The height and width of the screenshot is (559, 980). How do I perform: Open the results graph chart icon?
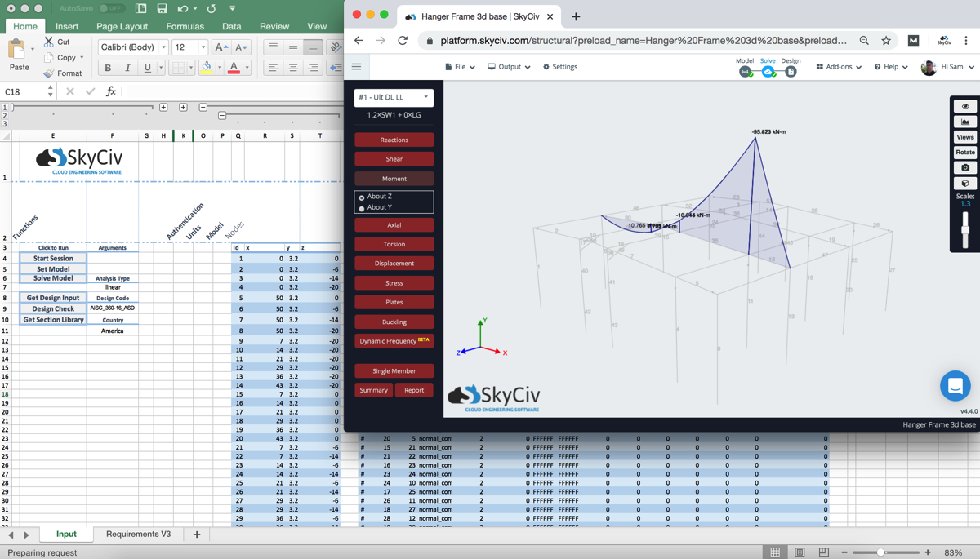(x=964, y=122)
